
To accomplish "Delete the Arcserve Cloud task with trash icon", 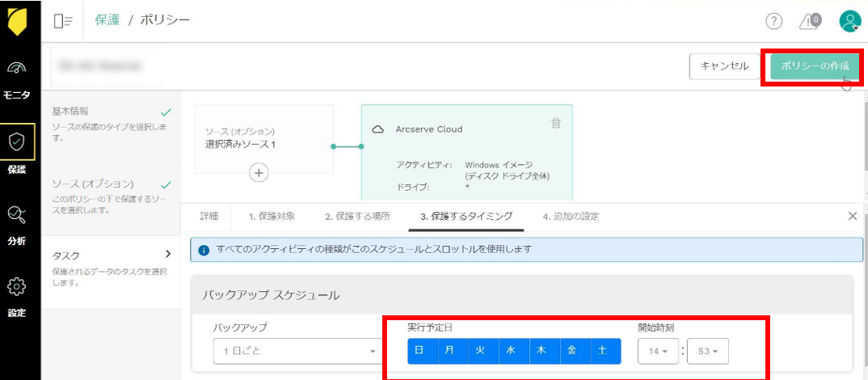I will coord(555,123).
